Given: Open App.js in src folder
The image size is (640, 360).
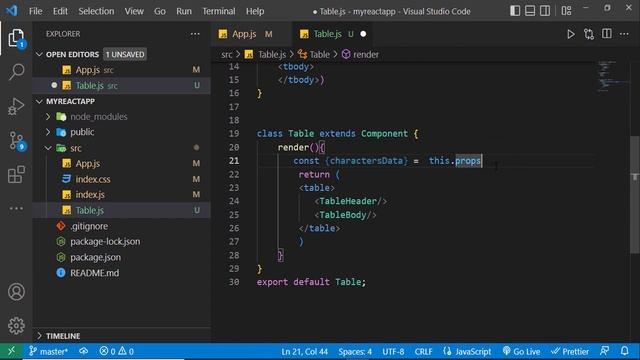Looking at the screenshot, I should pyautogui.click(x=121, y=164).
